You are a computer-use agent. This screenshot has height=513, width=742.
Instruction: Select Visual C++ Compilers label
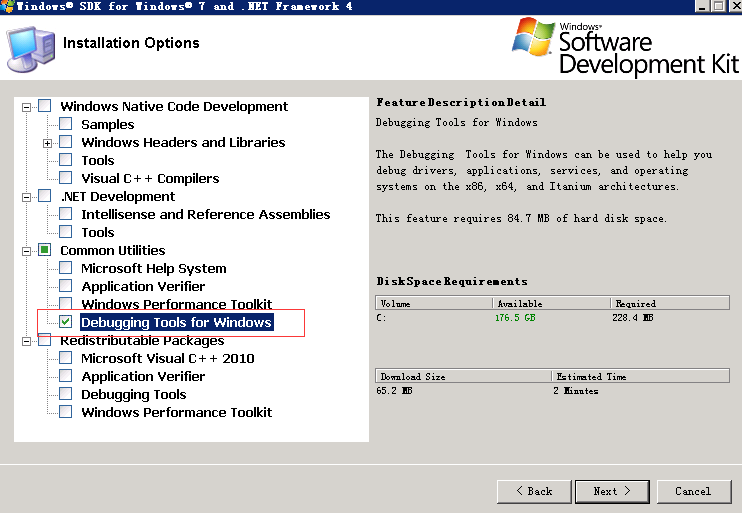click(x=150, y=178)
